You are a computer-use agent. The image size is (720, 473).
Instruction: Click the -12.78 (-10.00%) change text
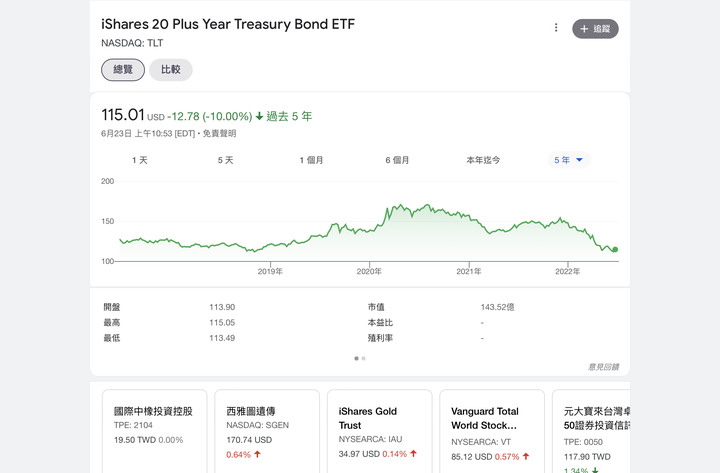point(210,117)
